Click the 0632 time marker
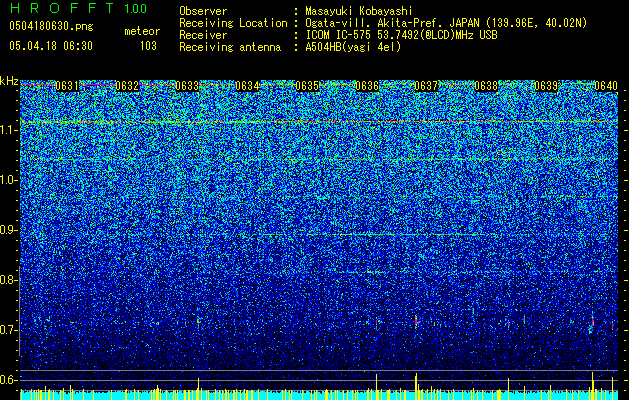Screen dimensions: 629x400 tap(127, 86)
